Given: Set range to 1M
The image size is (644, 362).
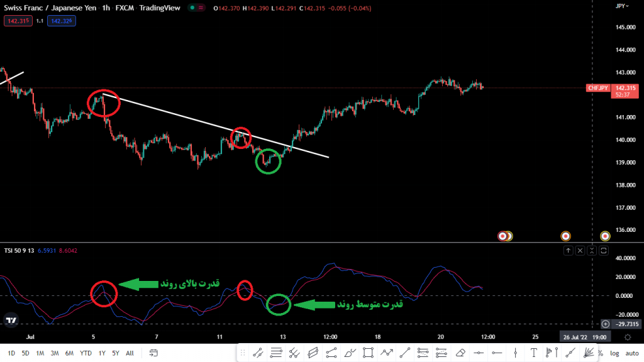Looking at the screenshot, I should coord(40,353).
